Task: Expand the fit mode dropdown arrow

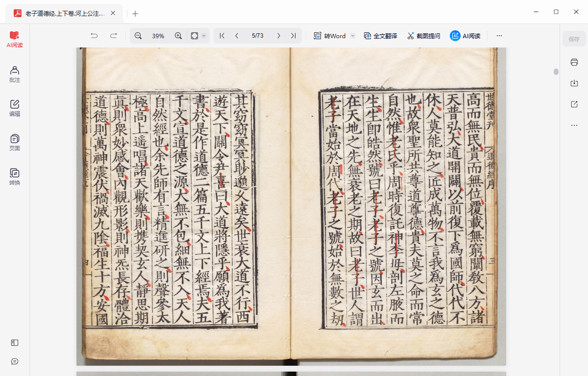Action: click(204, 36)
